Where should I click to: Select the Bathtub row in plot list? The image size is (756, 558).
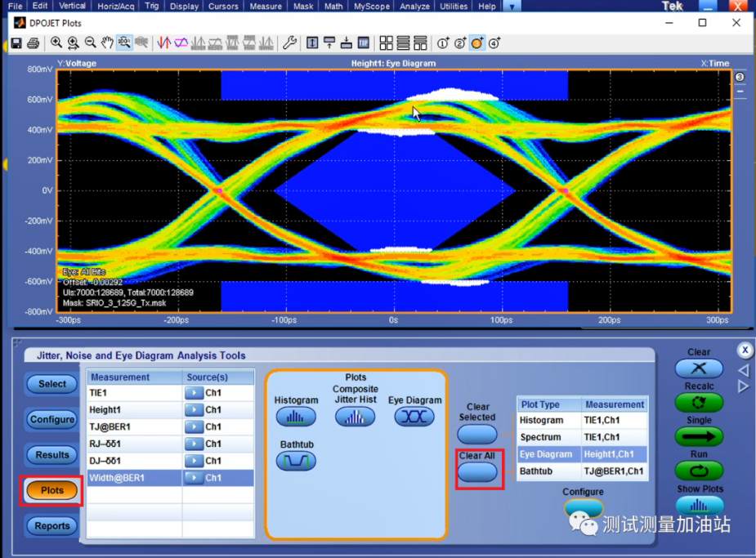click(582, 471)
